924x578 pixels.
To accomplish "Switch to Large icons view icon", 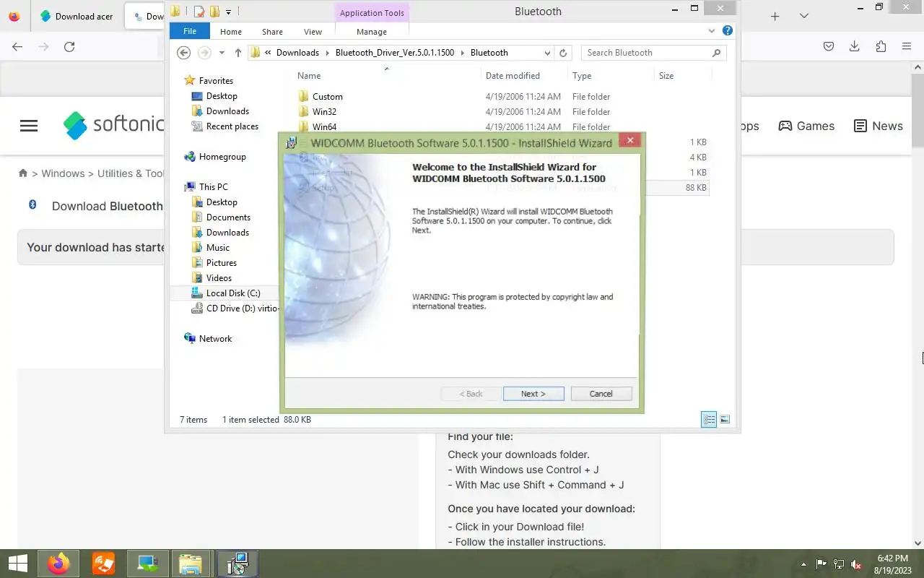I will click(725, 419).
